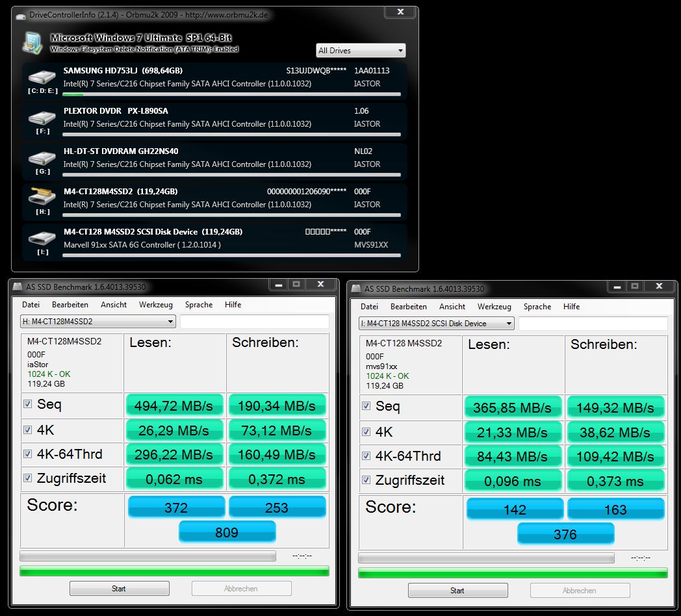Click the I: SCSI Disk Device drive icon
This screenshot has width=681, height=616.
pos(42,238)
